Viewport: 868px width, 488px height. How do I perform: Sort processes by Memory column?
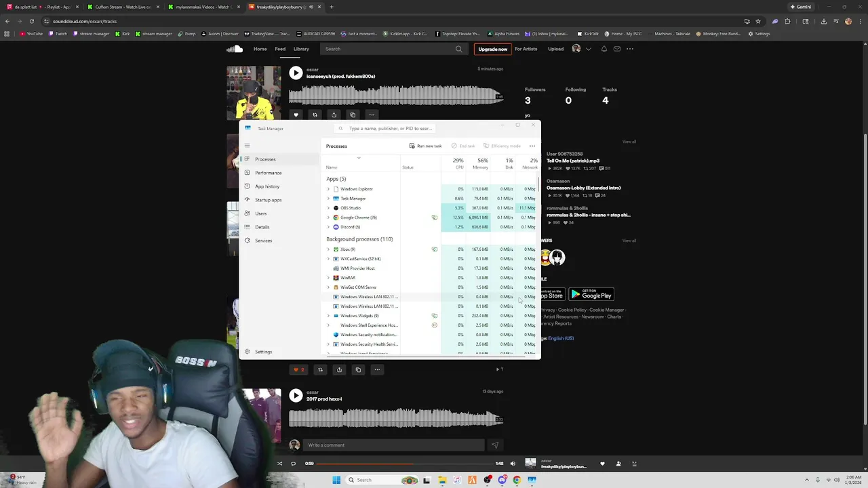click(x=481, y=163)
